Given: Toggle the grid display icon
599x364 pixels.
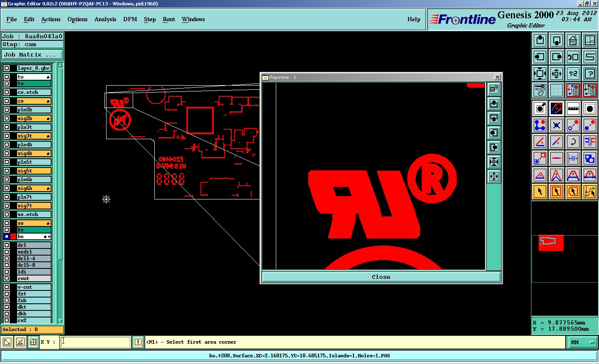Looking at the screenshot, I should tap(557, 90).
